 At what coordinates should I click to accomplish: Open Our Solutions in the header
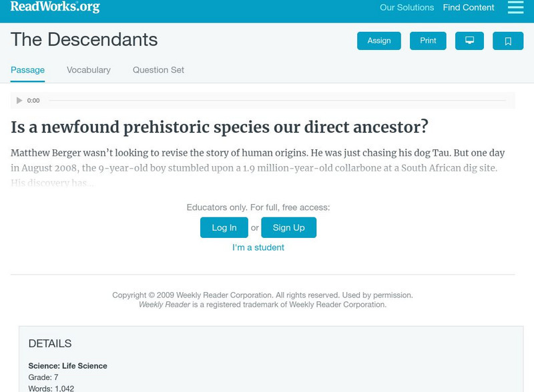407,8
